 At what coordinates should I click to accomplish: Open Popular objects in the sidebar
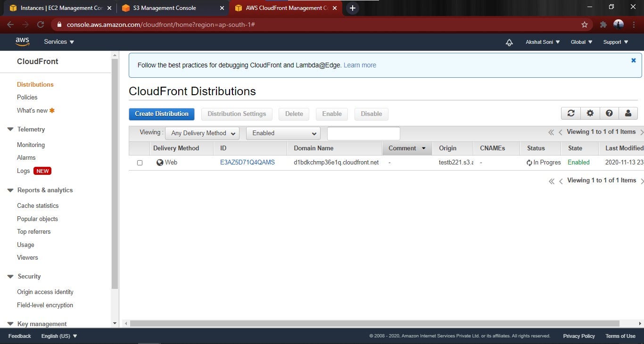pyautogui.click(x=38, y=219)
